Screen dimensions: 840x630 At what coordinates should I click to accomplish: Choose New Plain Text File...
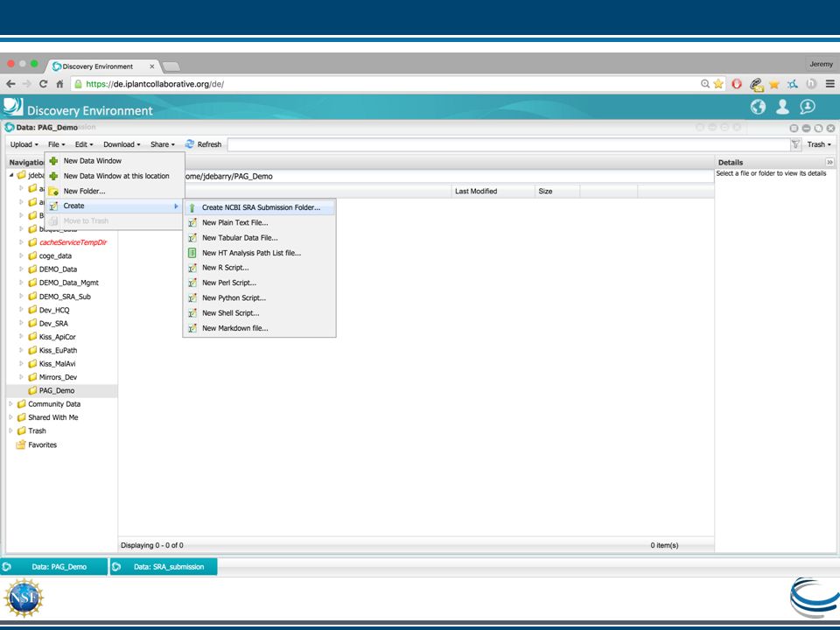(x=260, y=222)
